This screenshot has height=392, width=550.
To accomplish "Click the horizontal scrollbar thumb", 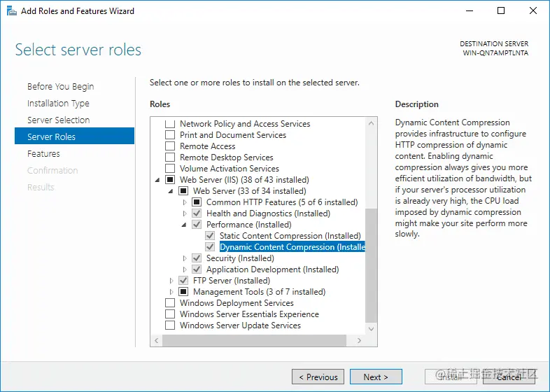I will coord(254,340).
